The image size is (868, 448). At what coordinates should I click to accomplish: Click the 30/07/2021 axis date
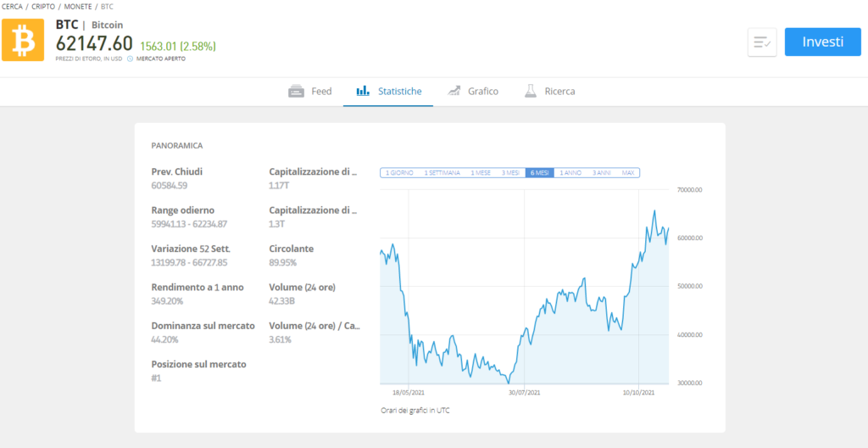coord(524,393)
